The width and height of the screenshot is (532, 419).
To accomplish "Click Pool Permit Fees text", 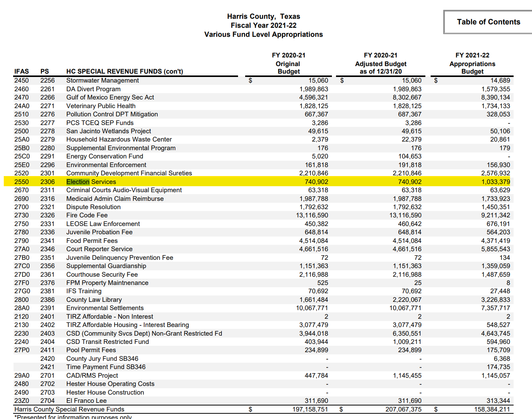I will (91, 350).
